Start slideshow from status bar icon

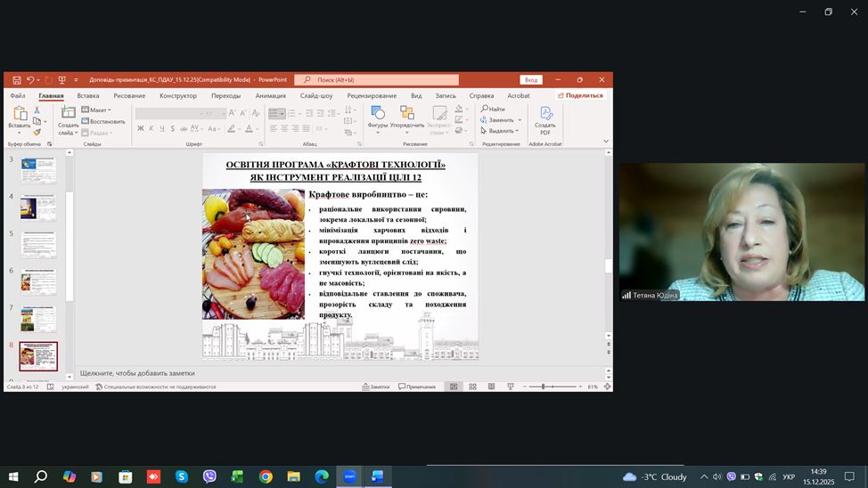(510, 386)
